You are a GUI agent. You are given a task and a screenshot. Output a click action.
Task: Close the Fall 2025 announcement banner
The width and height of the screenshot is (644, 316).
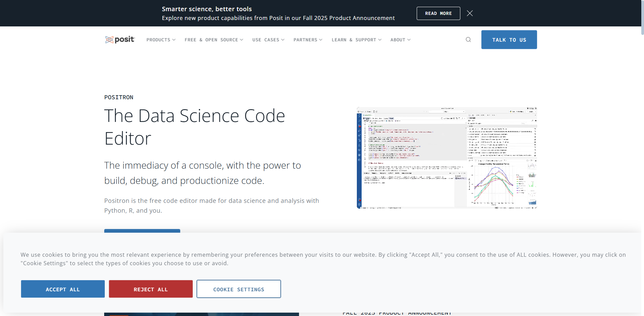tap(470, 13)
